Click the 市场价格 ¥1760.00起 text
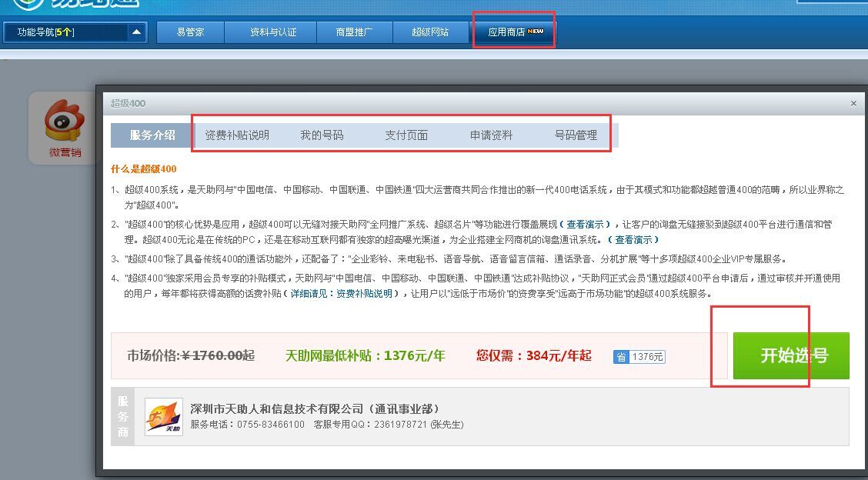The width and height of the screenshot is (868, 480). (x=191, y=355)
